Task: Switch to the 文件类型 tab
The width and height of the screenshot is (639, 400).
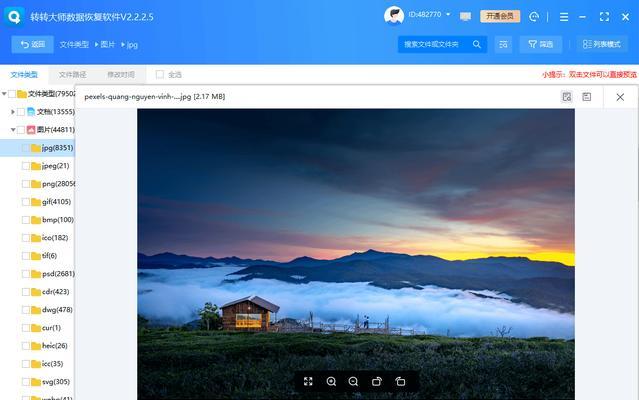Action: coord(24,75)
